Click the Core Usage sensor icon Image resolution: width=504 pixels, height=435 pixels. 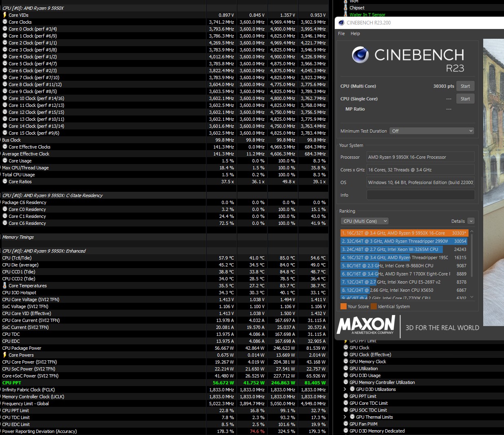(5, 161)
